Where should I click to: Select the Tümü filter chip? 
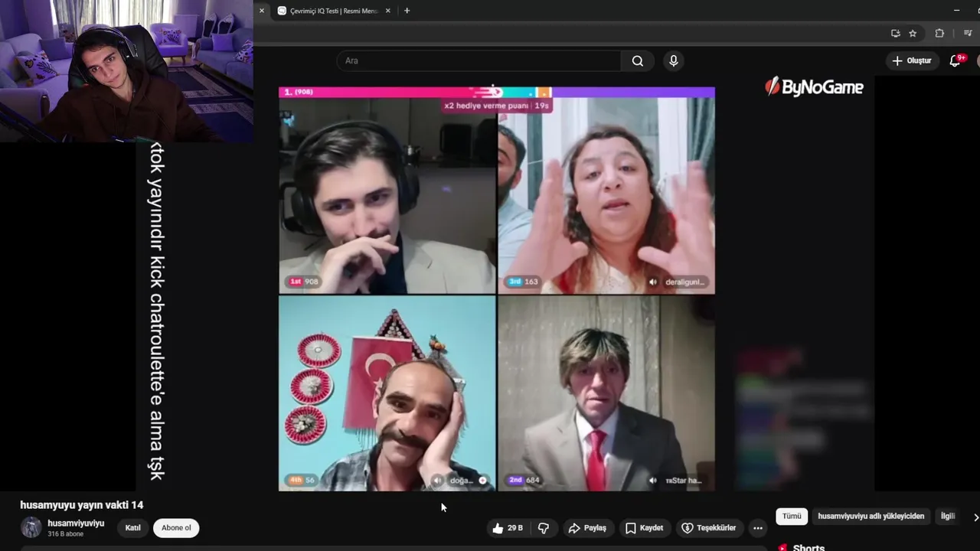(x=792, y=517)
